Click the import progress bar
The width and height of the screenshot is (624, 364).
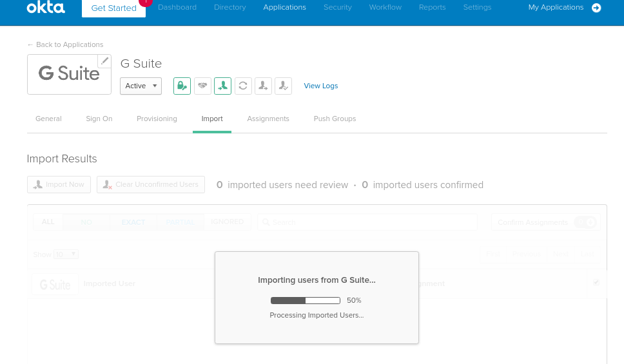306,300
